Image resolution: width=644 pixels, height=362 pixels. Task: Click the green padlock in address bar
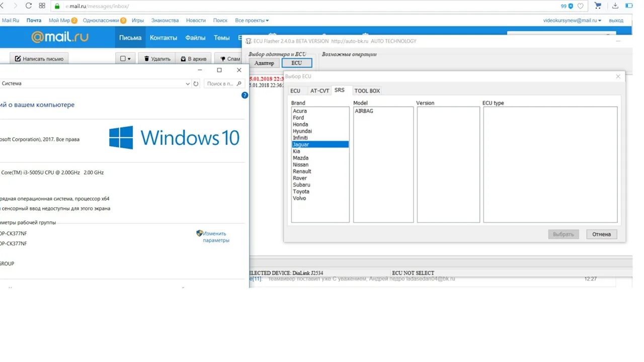[57, 7]
